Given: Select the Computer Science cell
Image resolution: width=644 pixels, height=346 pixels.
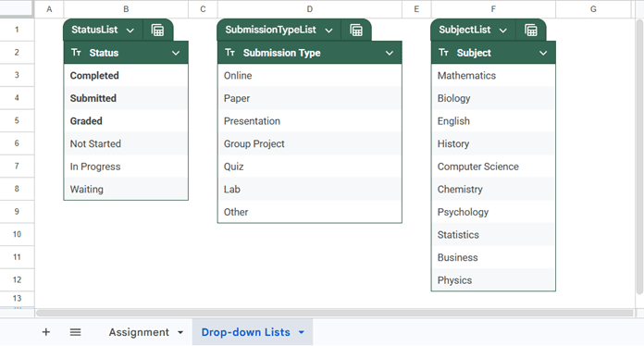Looking at the screenshot, I should 493,167.
